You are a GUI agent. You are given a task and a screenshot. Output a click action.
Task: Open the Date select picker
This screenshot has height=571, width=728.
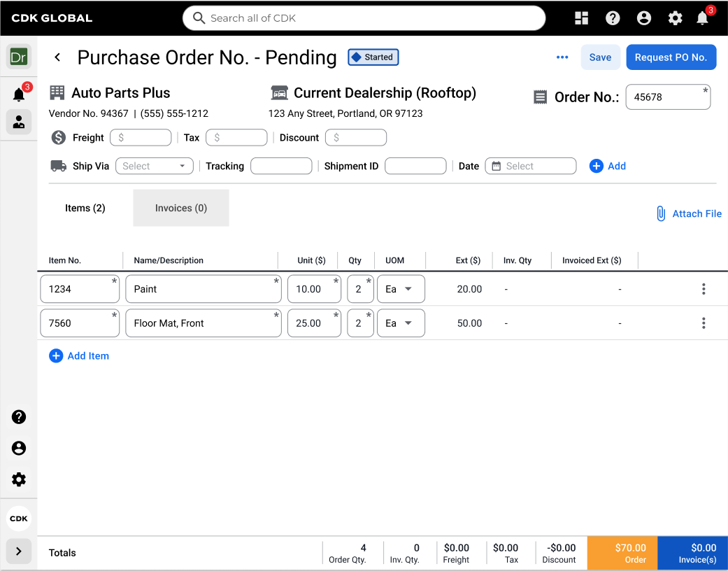point(530,166)
